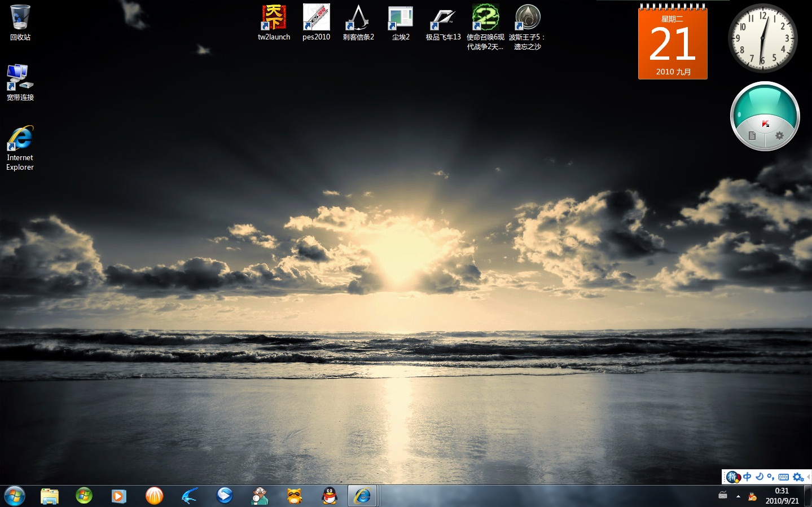Screen dimensions: 812x507
Task: Toggle Chinese punctuation mode on IME bar
Action: 771,477
